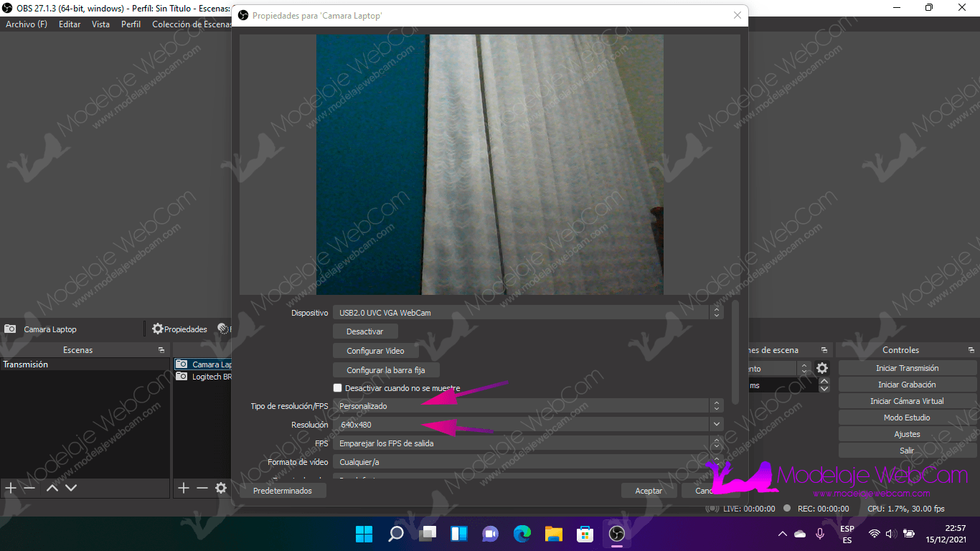
Task: Click Iniciar Grabación button
Action: click(x=907, y=385)
